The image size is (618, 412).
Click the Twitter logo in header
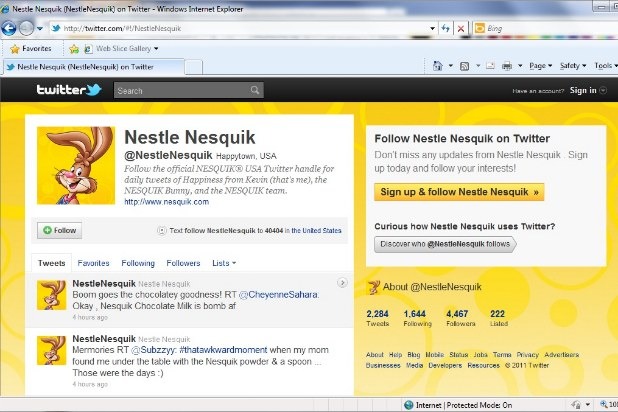coord(68,90)
